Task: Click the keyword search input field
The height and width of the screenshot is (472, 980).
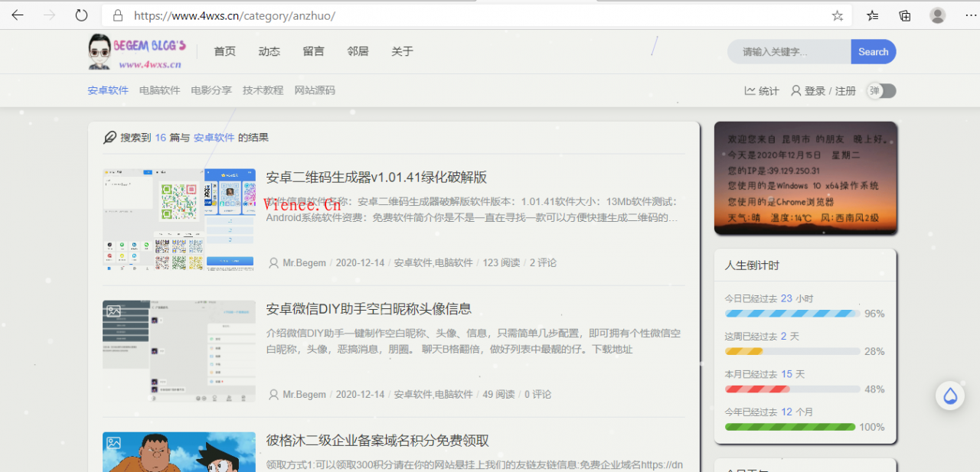Action: tap(789, 52)
